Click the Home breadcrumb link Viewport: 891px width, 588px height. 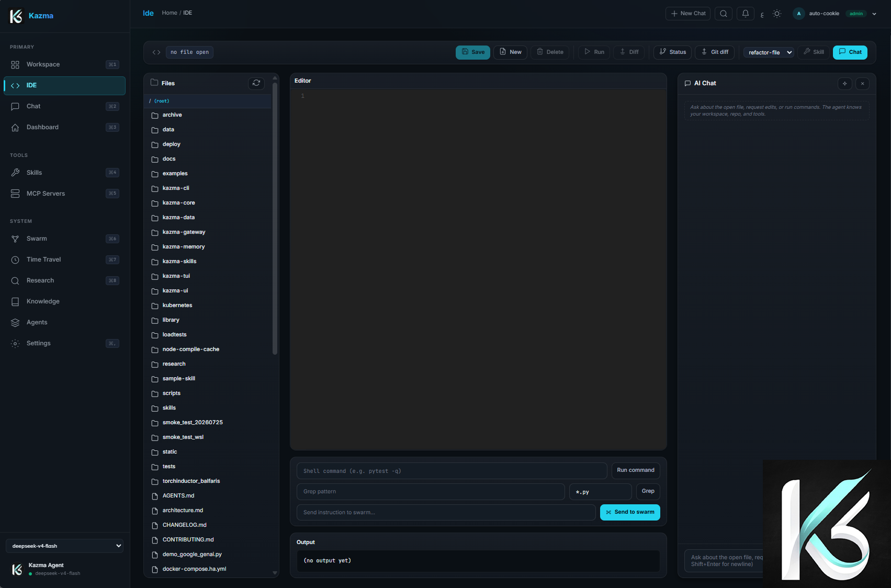(x=170, y=13)
